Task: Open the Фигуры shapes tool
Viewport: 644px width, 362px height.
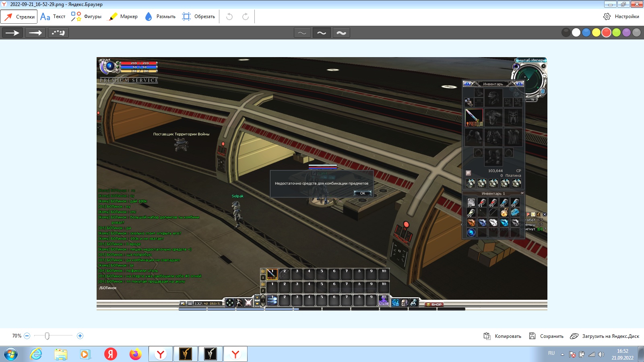Action: 86,16
